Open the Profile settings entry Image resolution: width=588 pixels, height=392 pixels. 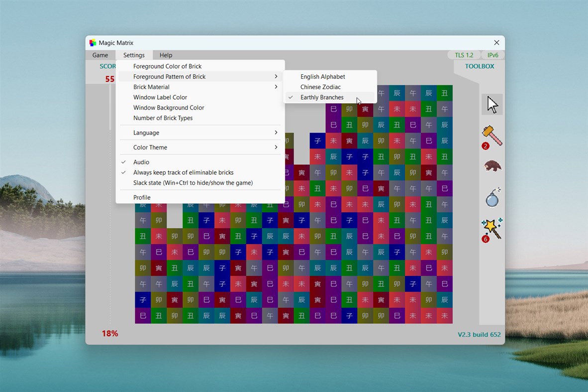click(142, 197)
